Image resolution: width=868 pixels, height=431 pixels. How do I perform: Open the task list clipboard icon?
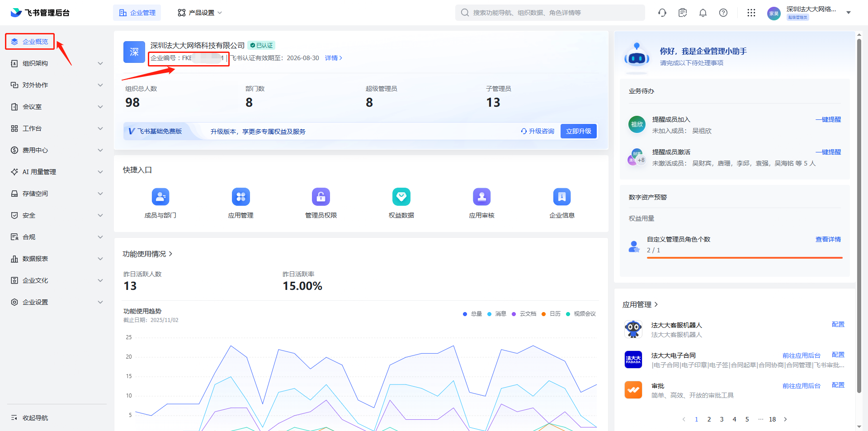click(683, 13)
